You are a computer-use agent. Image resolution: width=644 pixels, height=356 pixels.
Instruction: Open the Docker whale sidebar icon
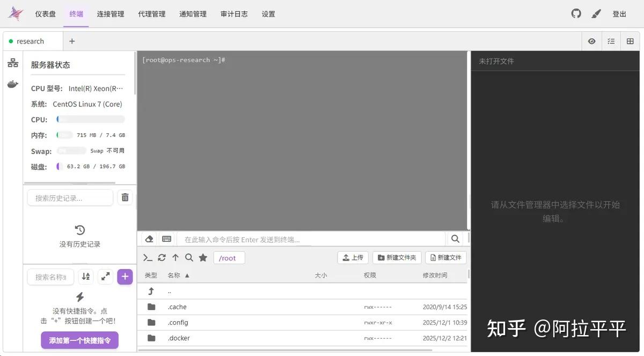coord(13,84)
